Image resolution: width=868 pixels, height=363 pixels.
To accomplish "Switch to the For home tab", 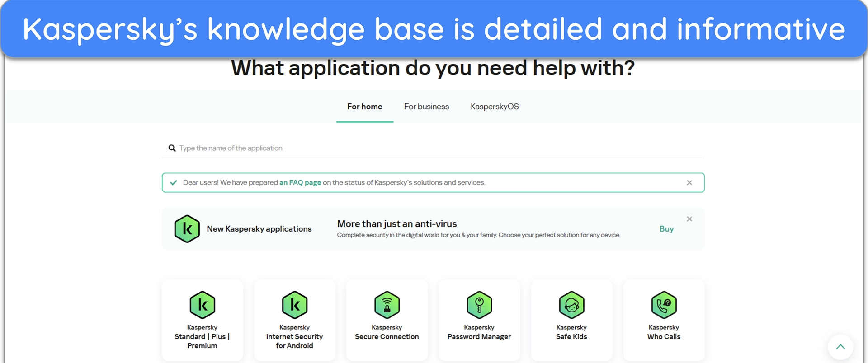I will [365, 107].
